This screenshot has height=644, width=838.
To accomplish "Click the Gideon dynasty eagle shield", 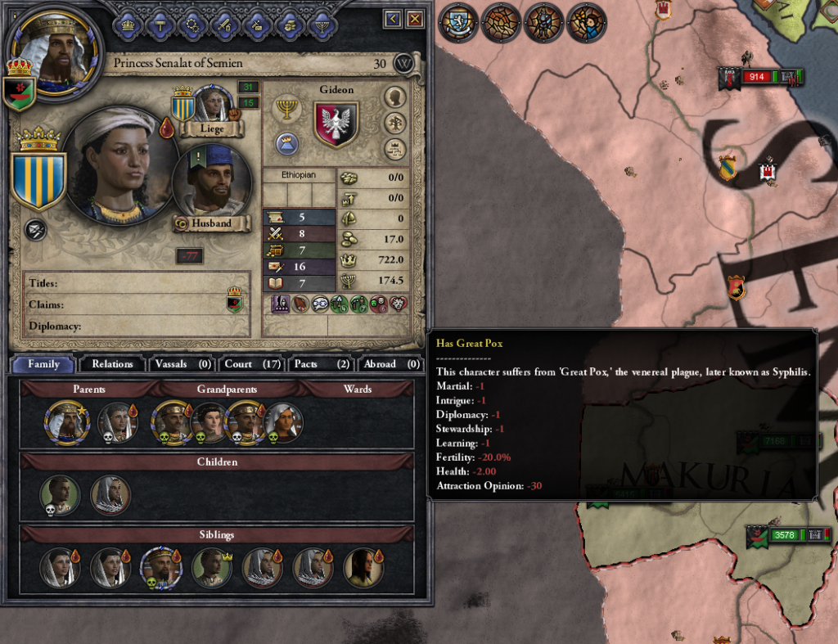I will [x=336, y=124].
